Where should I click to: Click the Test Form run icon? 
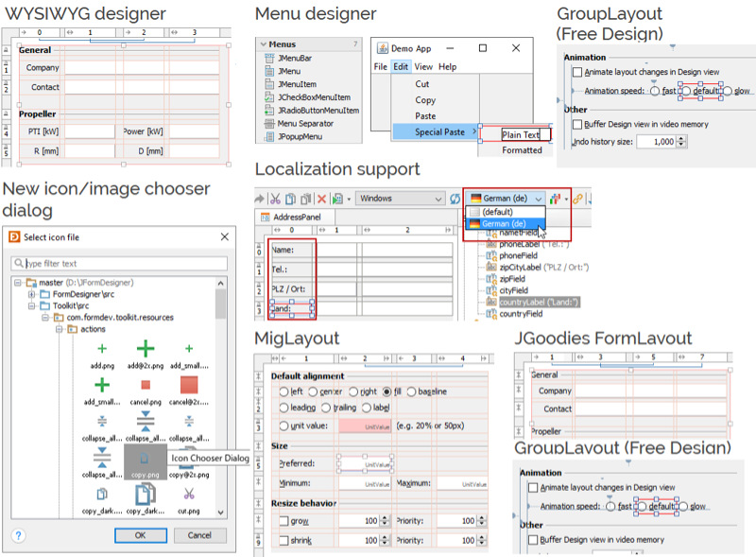337,199
